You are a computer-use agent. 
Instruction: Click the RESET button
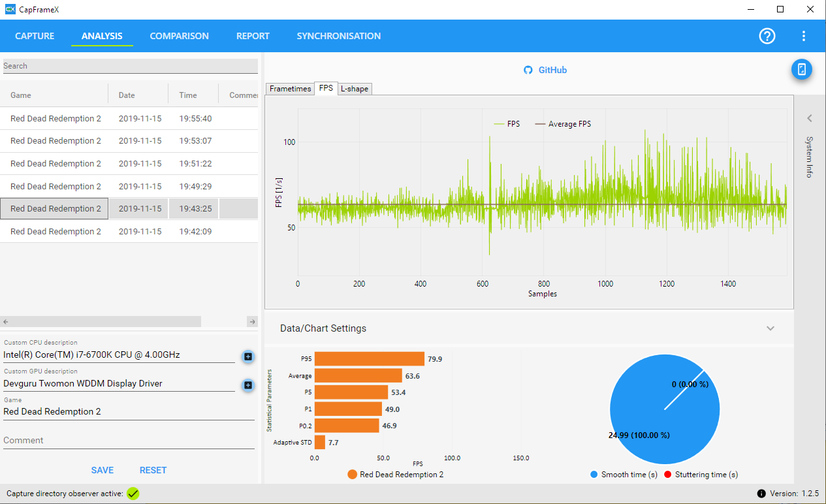tap(153, 470)
